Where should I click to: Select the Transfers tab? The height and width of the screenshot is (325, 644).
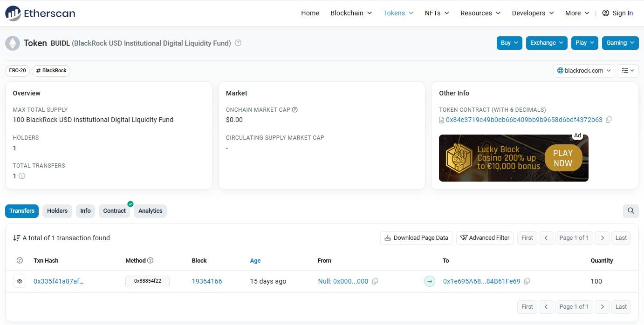point(22,211)
